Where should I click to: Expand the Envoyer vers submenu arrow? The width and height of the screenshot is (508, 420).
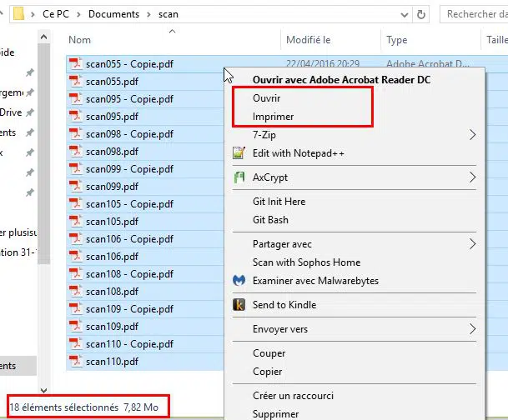click(473, 329)
